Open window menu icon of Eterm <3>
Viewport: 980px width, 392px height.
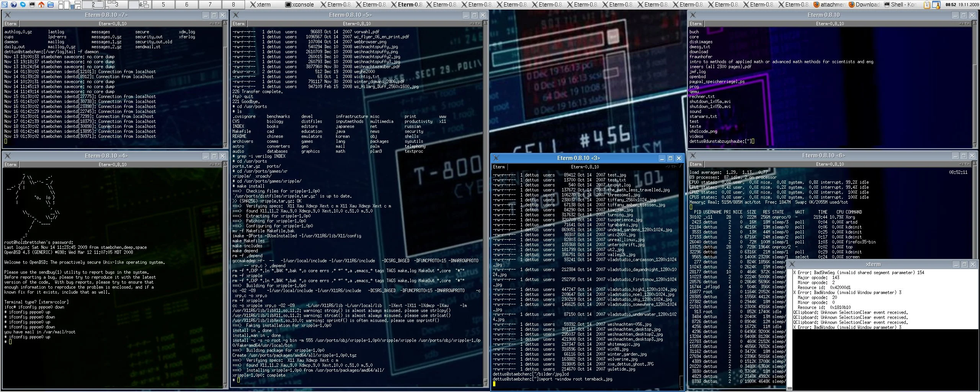tap(496, 158)
